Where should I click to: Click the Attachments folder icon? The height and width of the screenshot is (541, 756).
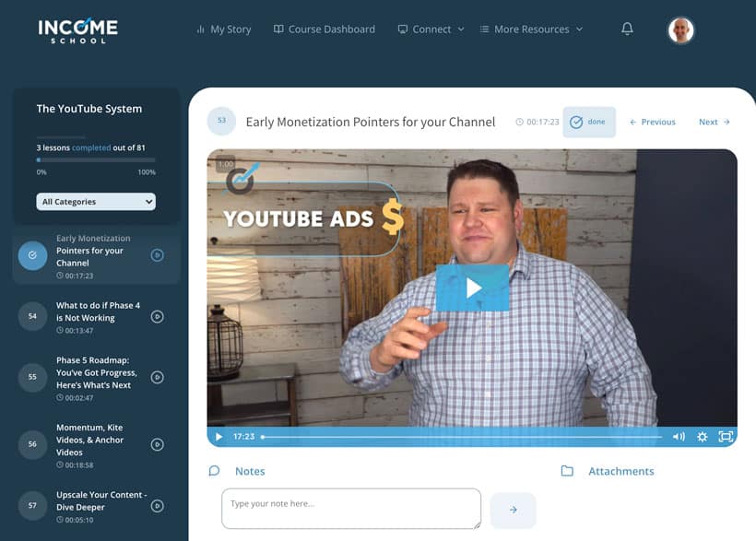567,471
